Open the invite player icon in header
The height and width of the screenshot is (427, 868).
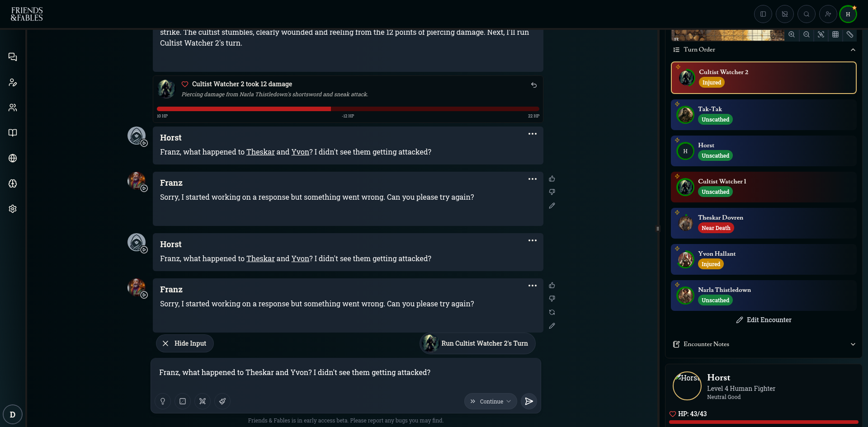coord(828,14)
